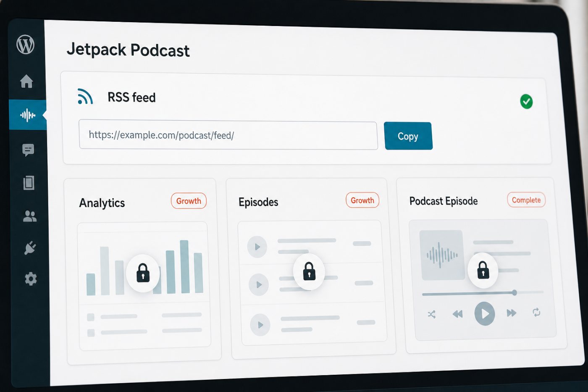The width and height of the screenshot is (588, 392).
Task: Click the lock icon on Analytics card
Action: pyautogui.click(x=143, y=273)
